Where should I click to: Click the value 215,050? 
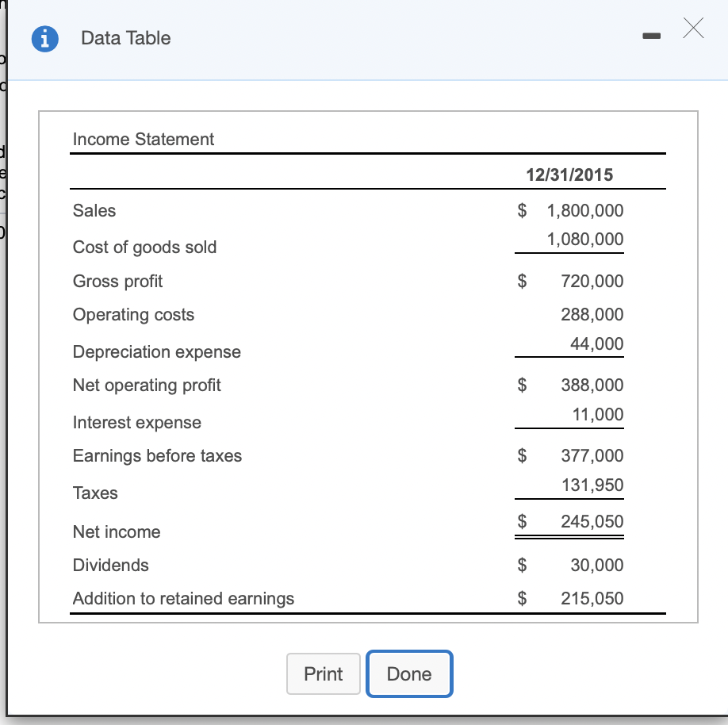pos(592,598)
